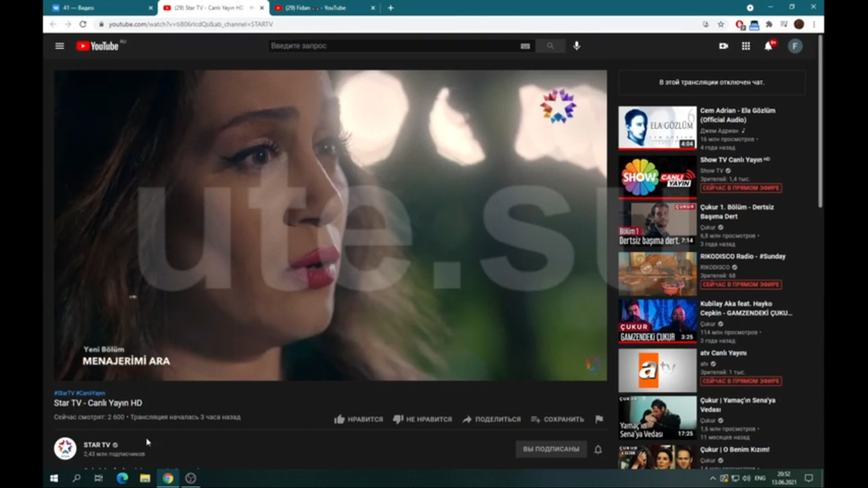Open the account avatar menu
The width and height of the screenshot is (868, 488).
coord(795,46)
